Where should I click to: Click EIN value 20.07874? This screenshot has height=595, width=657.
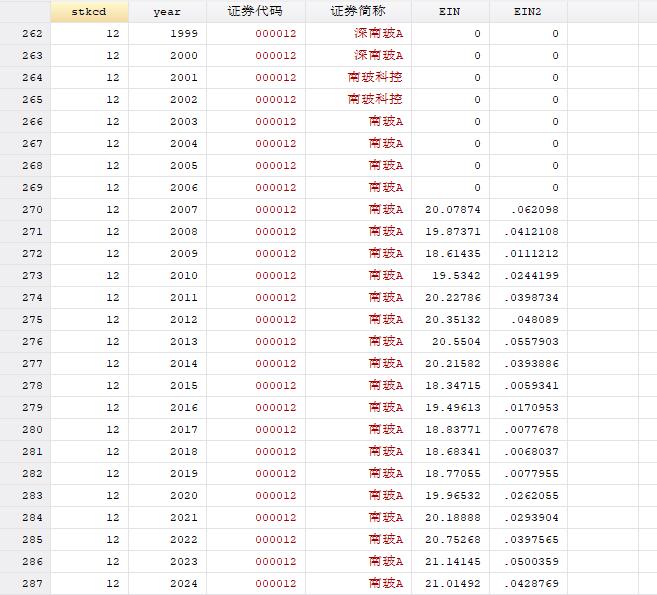coord(453,210)
